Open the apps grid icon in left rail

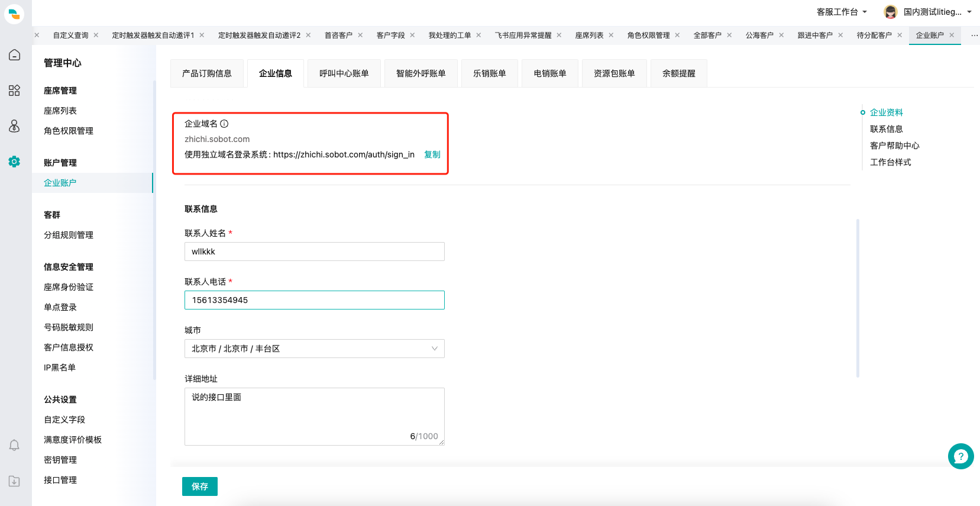(14, 91)
